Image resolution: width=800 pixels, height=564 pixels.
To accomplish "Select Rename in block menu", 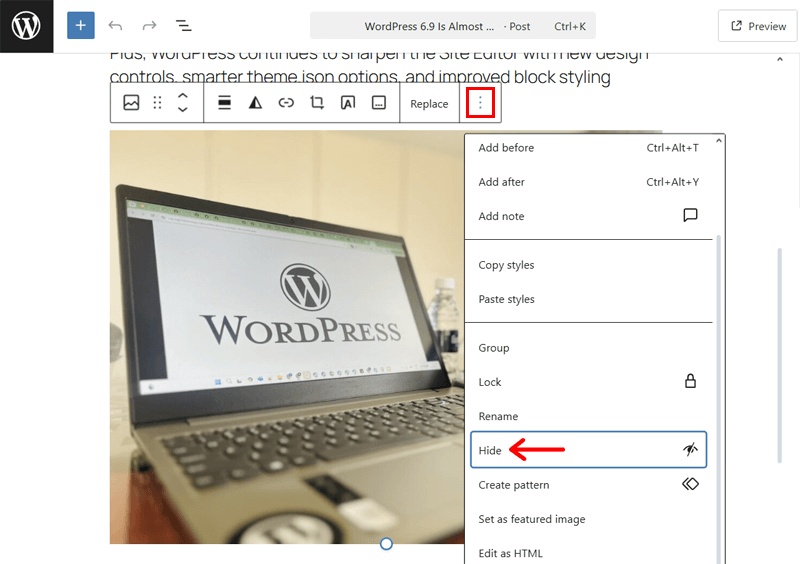I will tap(588, 416).
